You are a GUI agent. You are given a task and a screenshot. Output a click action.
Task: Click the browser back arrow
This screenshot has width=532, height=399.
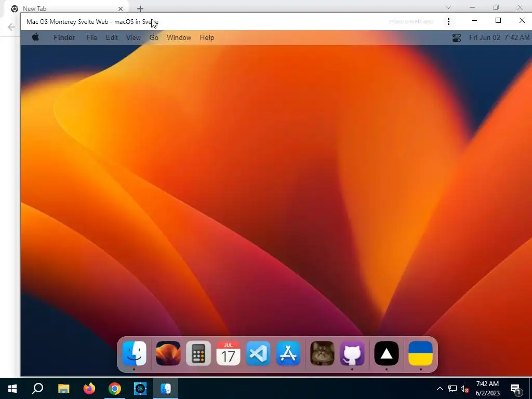pos(11,27)
